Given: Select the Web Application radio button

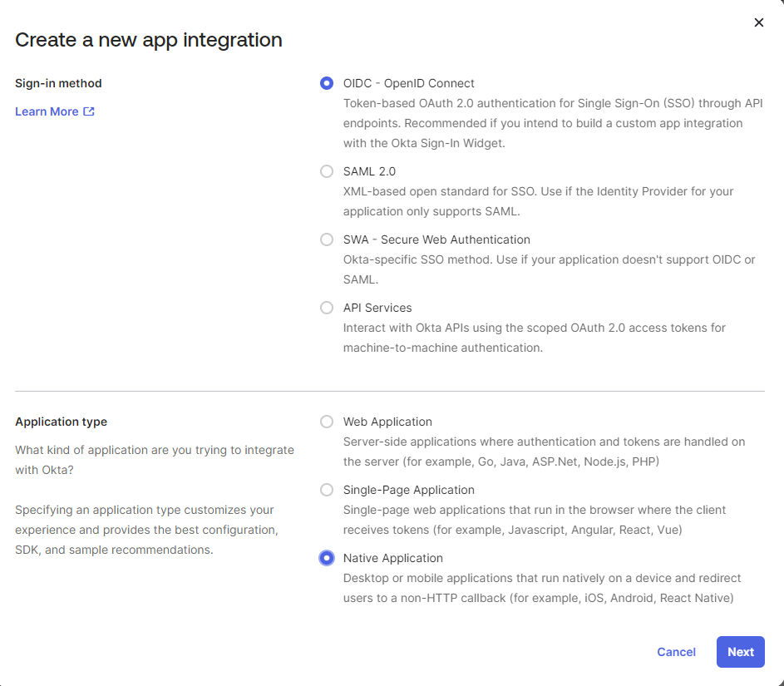Looking at the screenshot, I should coord(327,422).
